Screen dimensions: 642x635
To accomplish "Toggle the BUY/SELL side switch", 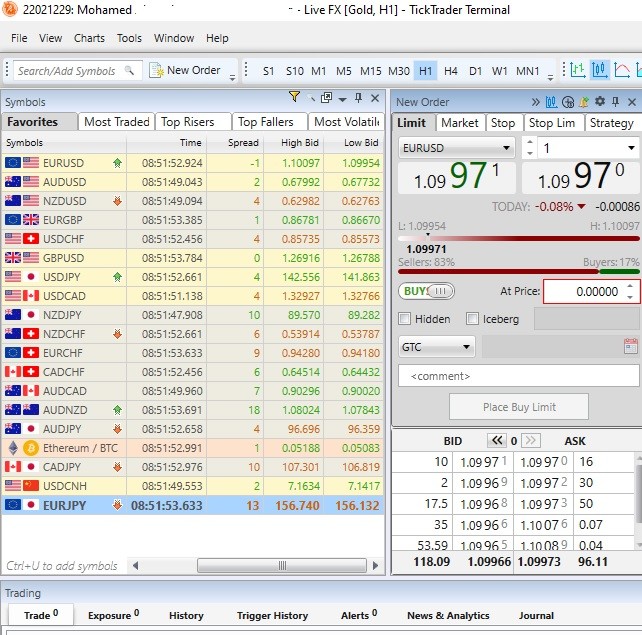I will (x=426, y=291).
